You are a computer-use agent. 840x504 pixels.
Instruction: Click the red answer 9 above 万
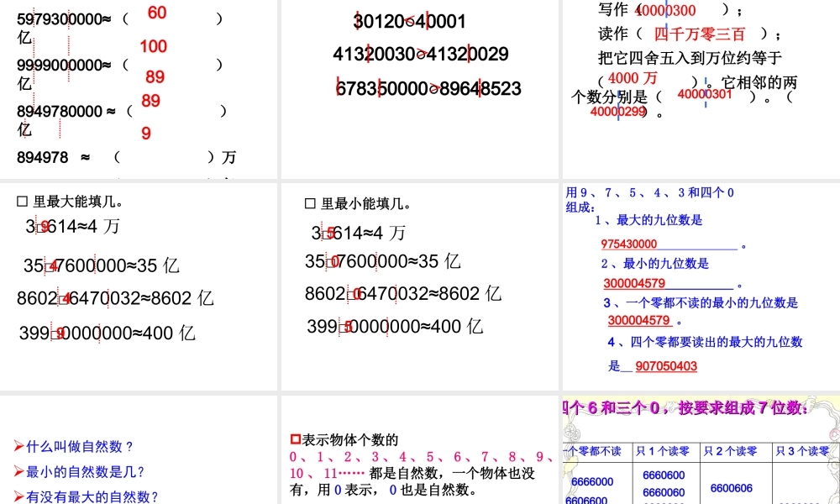point(145,134)
